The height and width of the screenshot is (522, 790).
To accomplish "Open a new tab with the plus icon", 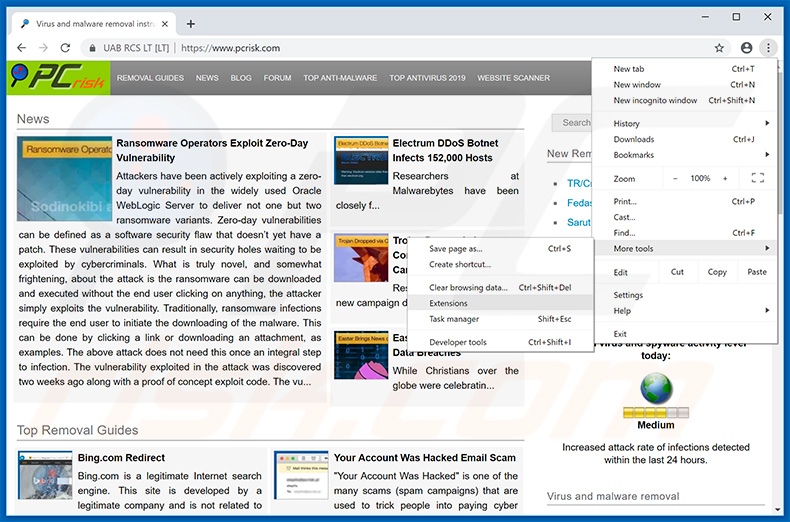I will [190, 24].
